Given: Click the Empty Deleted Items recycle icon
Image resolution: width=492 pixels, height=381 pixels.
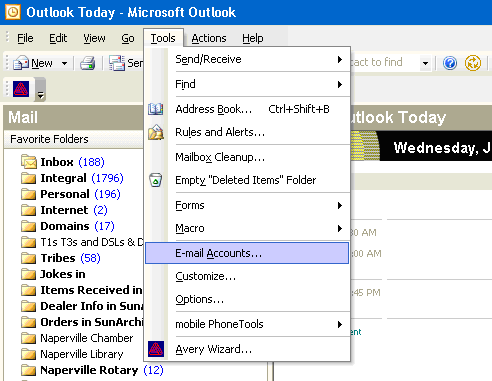Looking at the screenshot, I should pos(156,180).
